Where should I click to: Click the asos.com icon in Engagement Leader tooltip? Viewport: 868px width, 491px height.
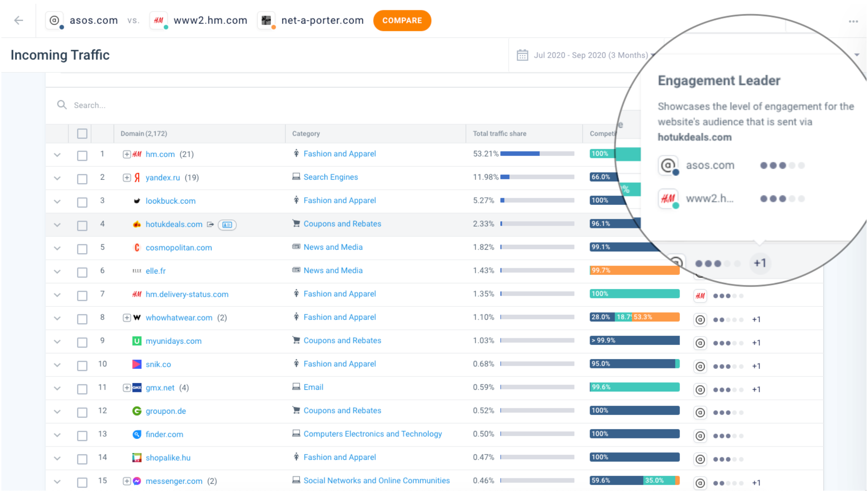[668, 165]
